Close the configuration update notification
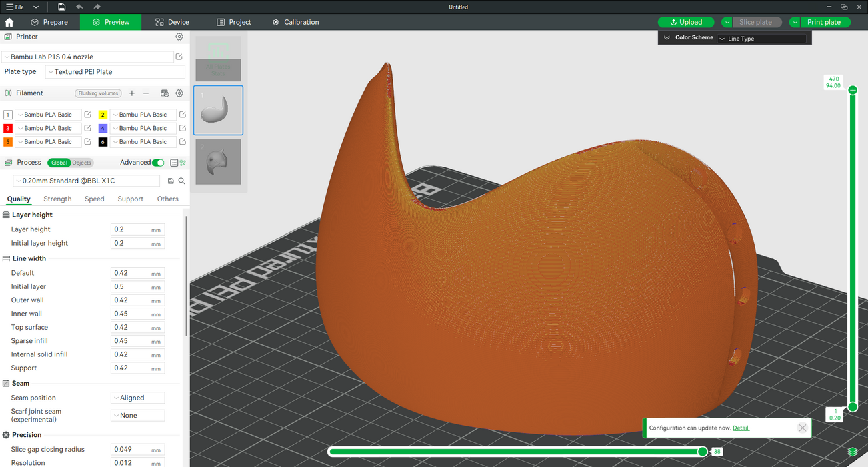The height and width of the screenshot is (467, 868). (x=802, y=428)
